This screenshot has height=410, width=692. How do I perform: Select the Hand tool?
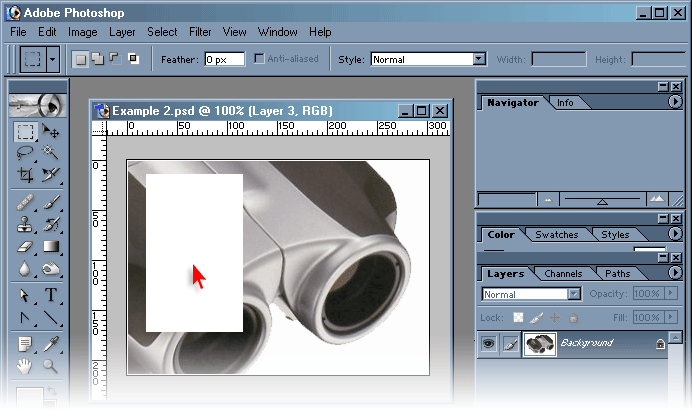pos(25,366)
